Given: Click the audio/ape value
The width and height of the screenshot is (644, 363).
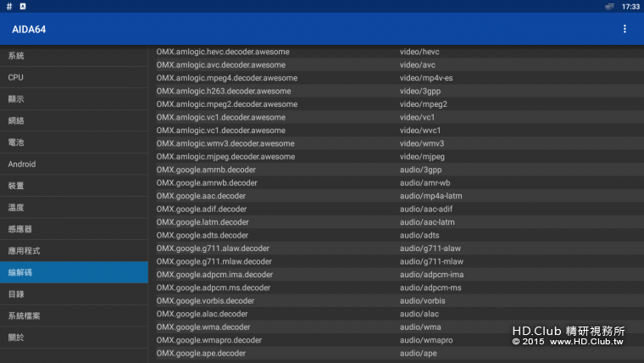Looking at the screenshot, I should click(x=418, y=354).
